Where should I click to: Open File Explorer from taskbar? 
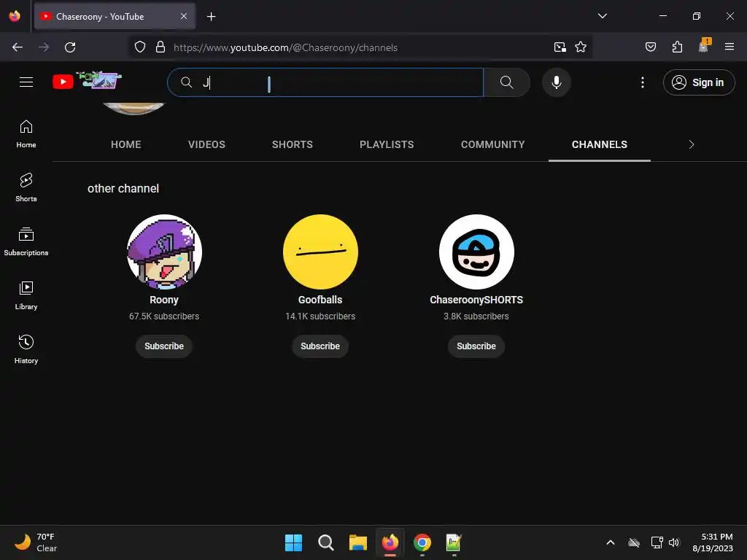tap(357, 542)
